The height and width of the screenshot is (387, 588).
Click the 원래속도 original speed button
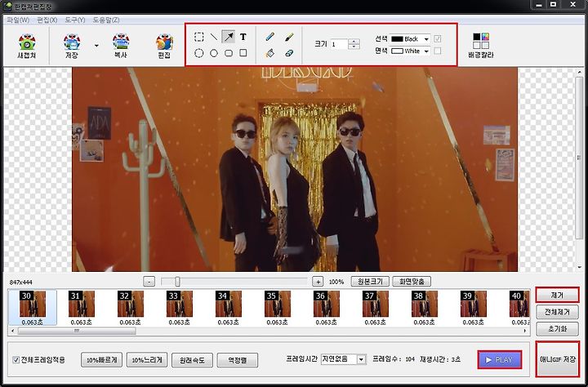click(x=192, y=360)
